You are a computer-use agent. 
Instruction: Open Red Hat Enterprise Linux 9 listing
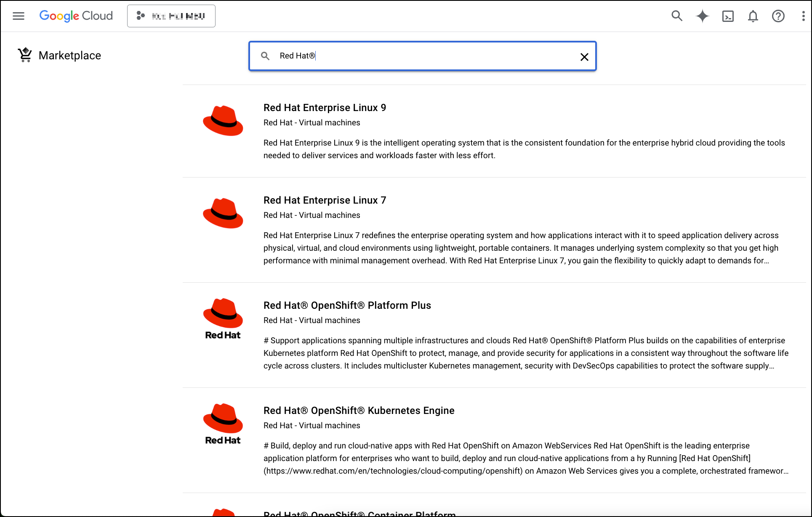click(325, 108)
